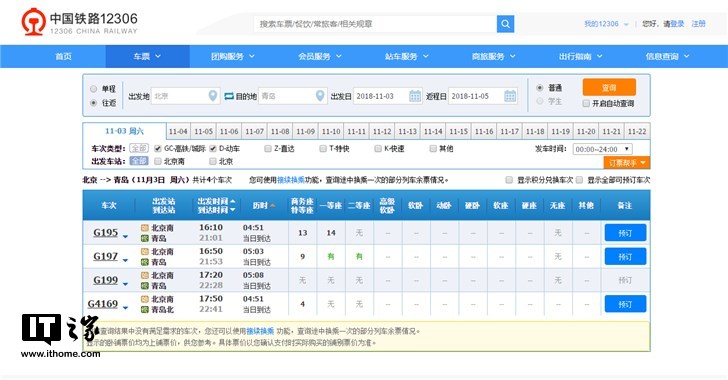
Task: Click 接续换乘 link above results table
Action: (291, 180)
